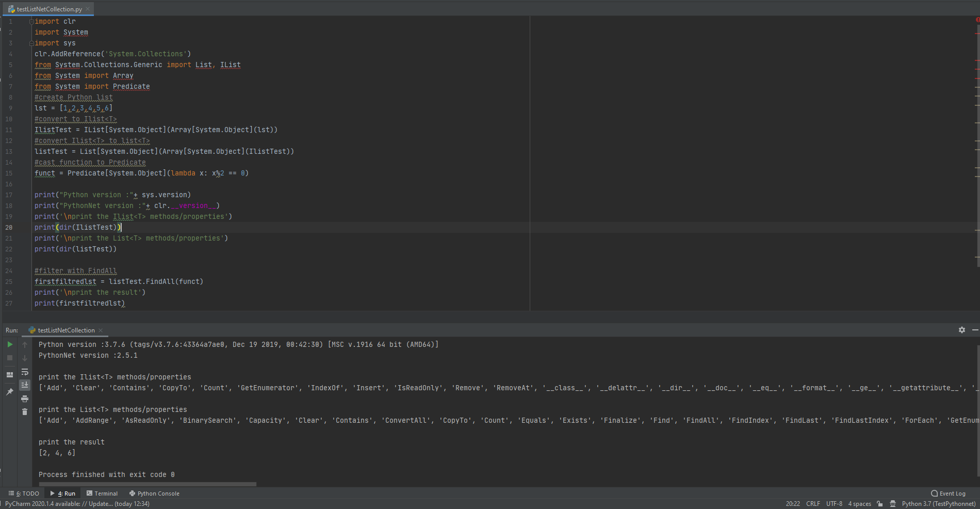Toggle scroll to end in console
The height and width of the screenshot is (509, 980).
(x=25, y=385)
